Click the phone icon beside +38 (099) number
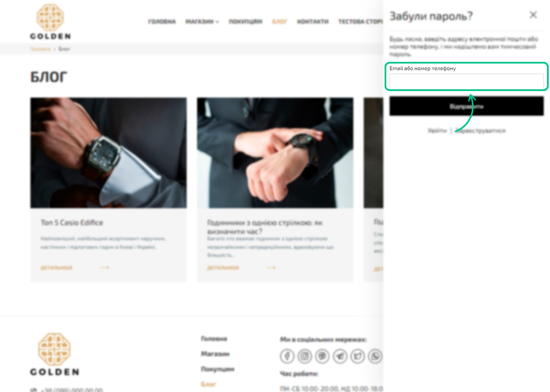 point(33,390)
